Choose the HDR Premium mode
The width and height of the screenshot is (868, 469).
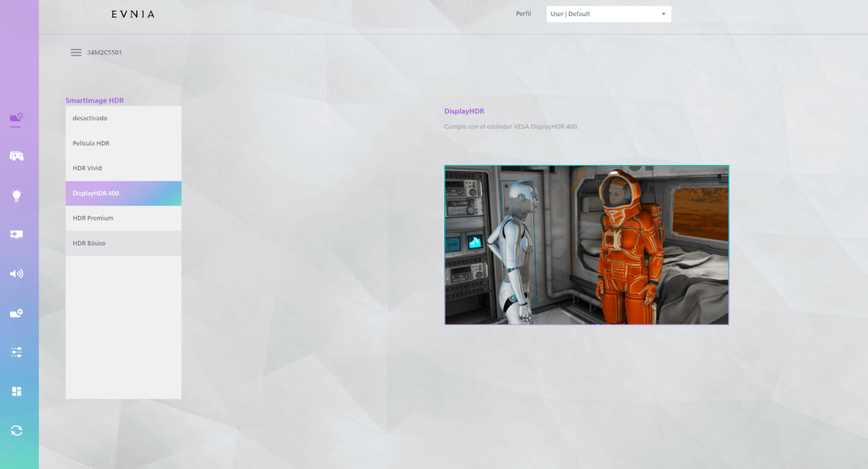tap(123, 219)
